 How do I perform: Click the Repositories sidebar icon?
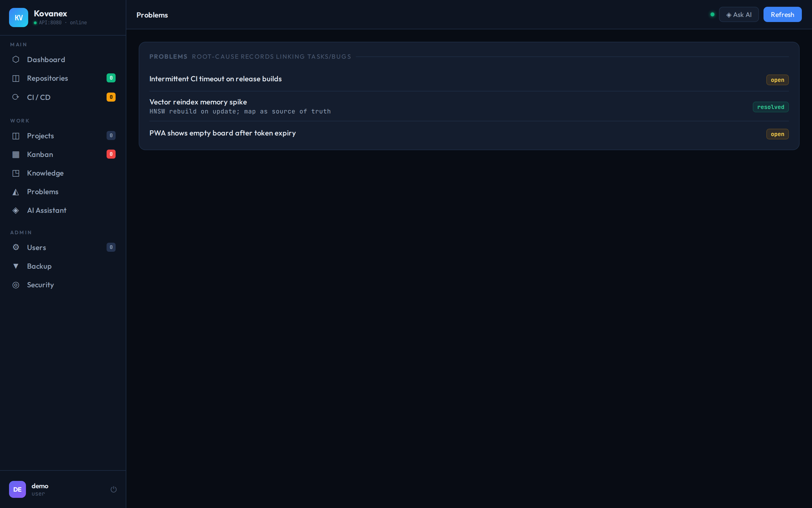16,78
